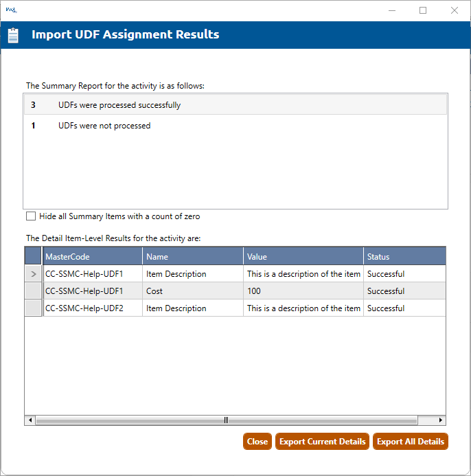The image size is (471, 476).
Task: Click the left arrow of the horizontal scrollbar
Action: click(30, 420)
